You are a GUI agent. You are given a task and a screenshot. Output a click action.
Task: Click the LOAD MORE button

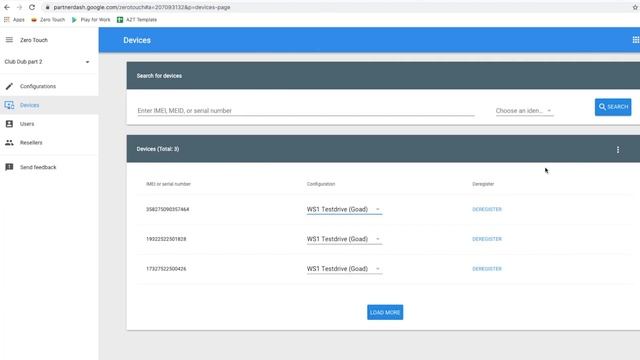click(385, 312)
